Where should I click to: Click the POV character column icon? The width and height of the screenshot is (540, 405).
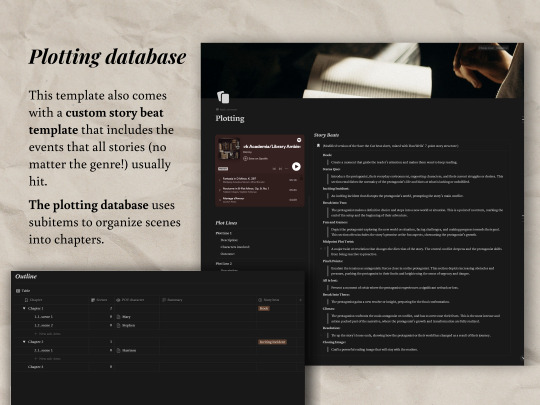pos(118,300)
